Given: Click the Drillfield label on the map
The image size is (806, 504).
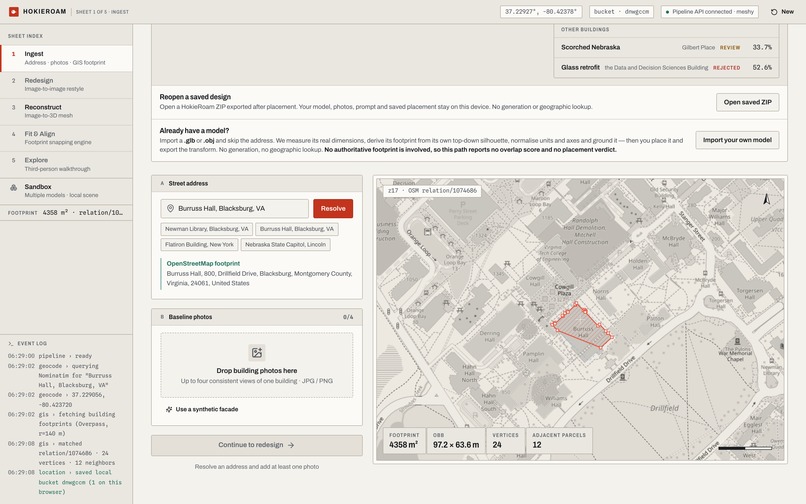Looking at the screenshot, I should click(x=664, y=408).
